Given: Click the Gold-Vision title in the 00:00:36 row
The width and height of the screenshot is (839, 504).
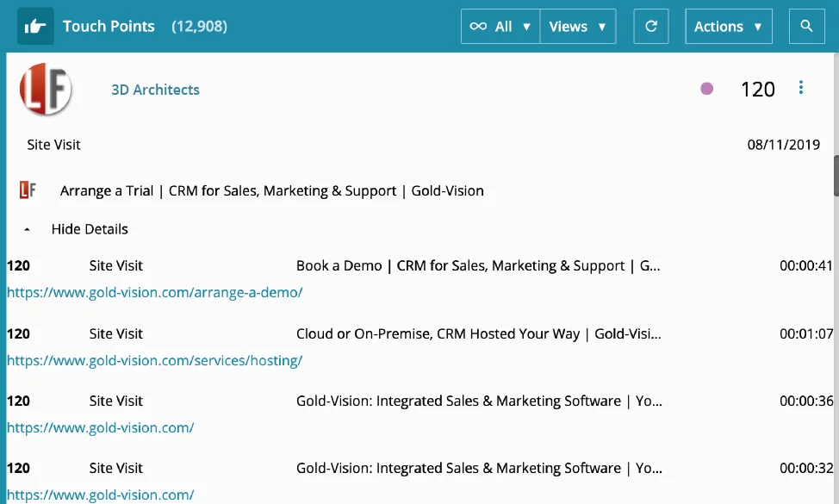Looking at the screenshot, I should (480, 401).
